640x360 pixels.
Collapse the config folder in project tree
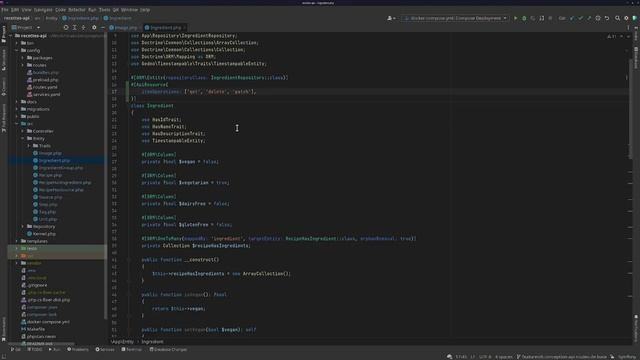17,50
